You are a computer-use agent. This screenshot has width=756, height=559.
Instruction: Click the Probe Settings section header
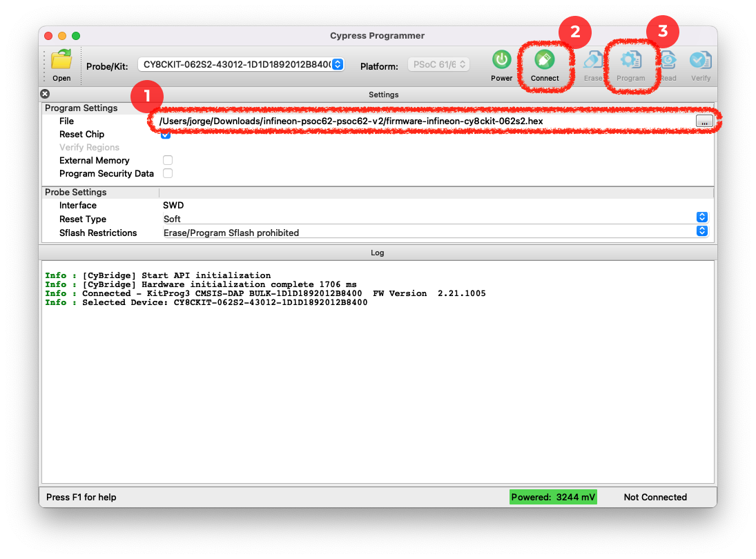(76, 193)
